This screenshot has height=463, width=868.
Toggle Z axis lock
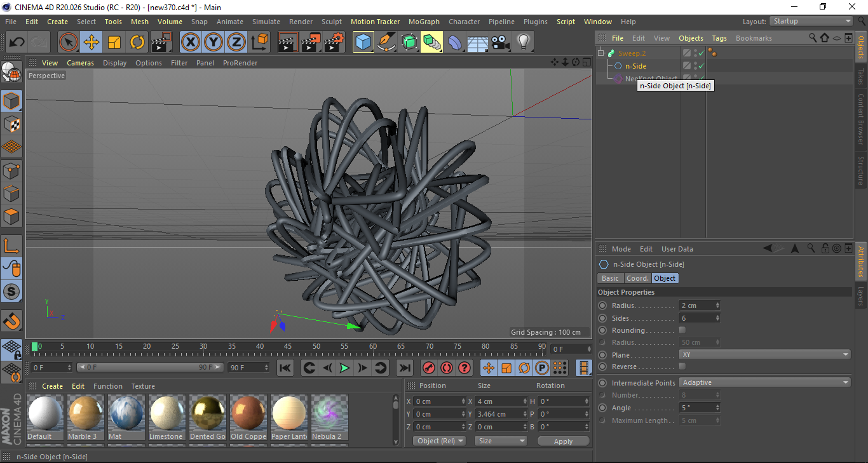pyautogui.click(x=236, y=43)
